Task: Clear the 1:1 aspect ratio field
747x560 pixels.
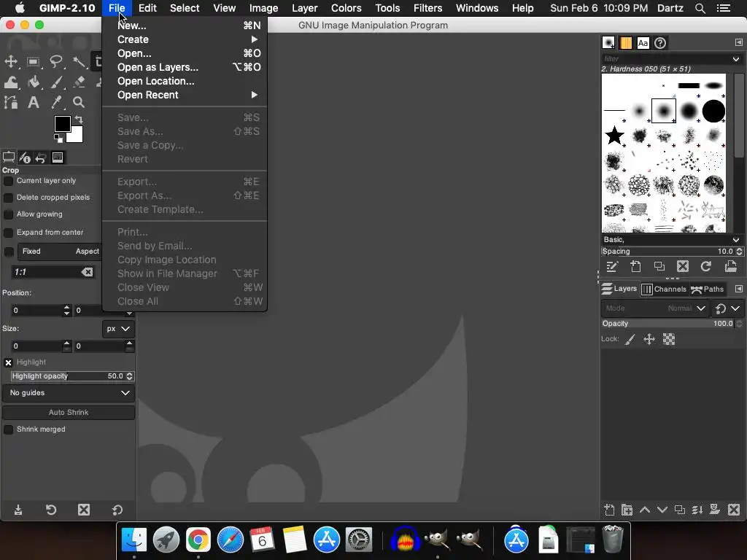Action: pos(88,272)
